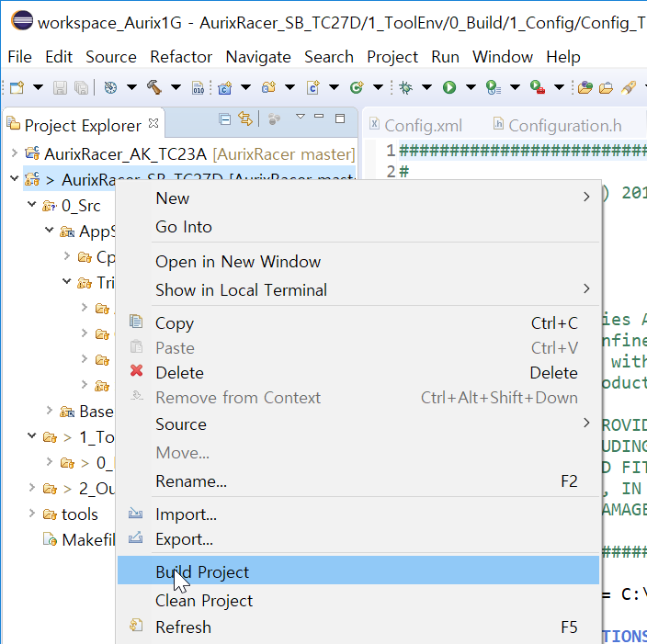Click the New C/C++ Project icon
The width and height of the screenshot is (647, 644).
pos(225,87)
